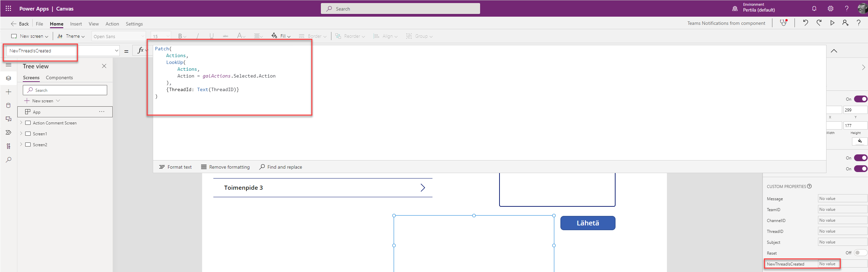868x272 pixels.
Task: Open the settings gear icon
Action: click(x=831, y=8)
